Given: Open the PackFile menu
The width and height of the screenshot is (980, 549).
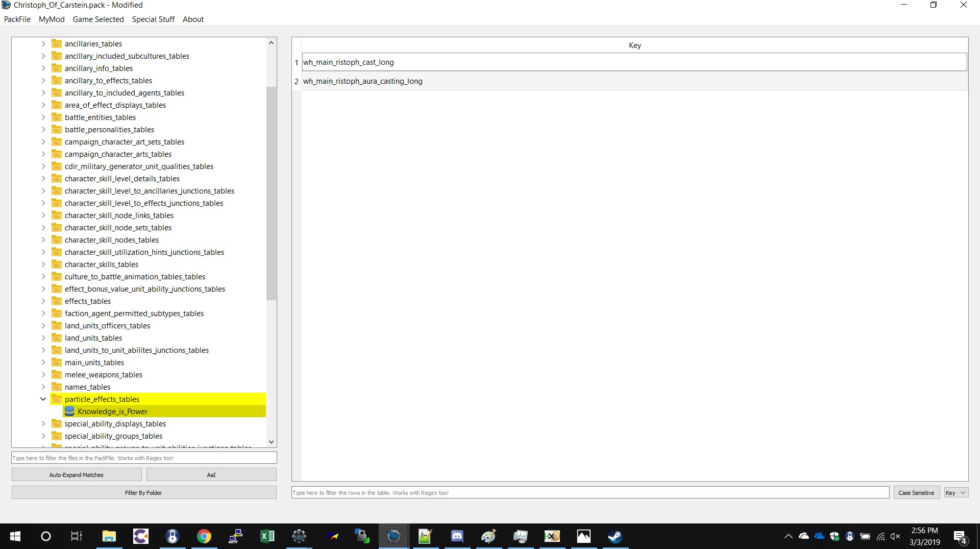Looking at the screenshot, I should [x=17, y=19].
